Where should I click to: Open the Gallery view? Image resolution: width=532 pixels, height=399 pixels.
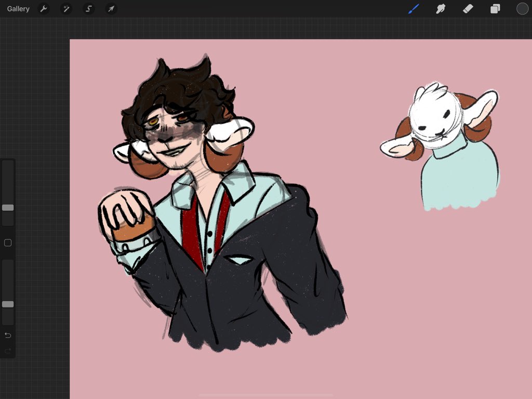pos(18,9)
